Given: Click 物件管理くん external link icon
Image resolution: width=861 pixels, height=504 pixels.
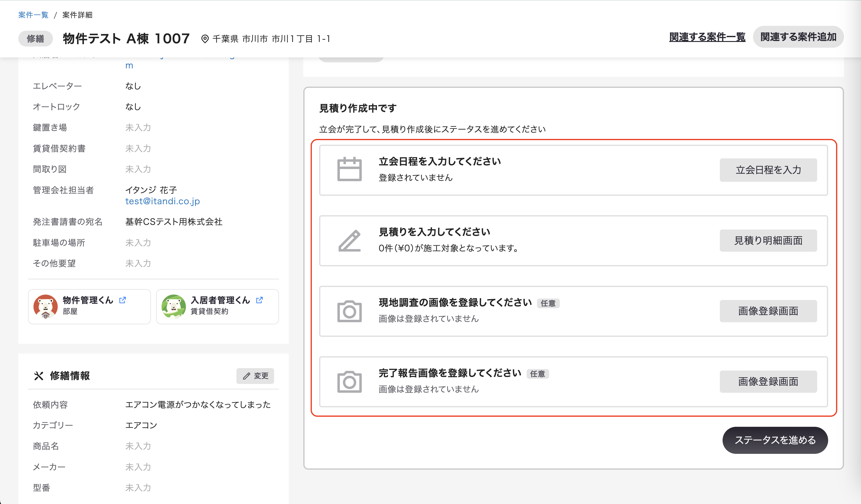Looking at the screenshot, I should tap(123, 300).
